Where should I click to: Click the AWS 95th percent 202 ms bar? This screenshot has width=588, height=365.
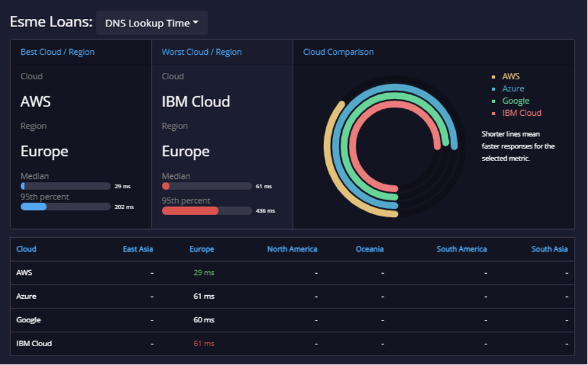pos(65,207)
